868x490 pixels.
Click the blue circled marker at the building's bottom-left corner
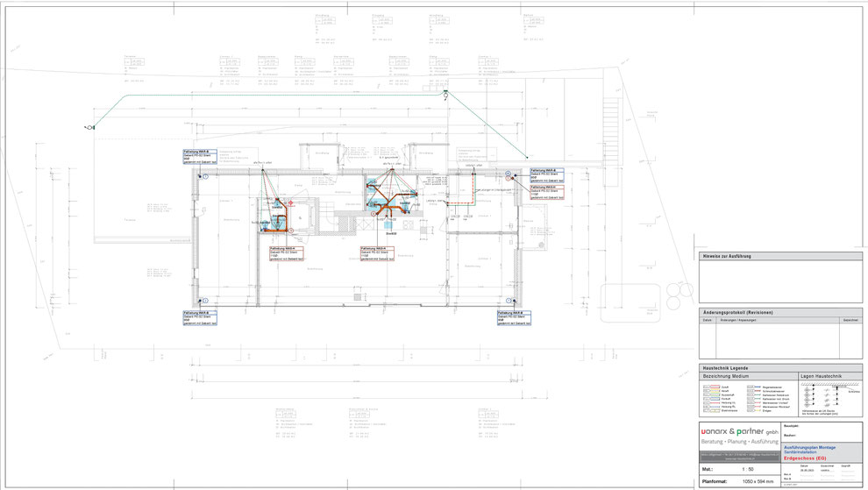205,301
